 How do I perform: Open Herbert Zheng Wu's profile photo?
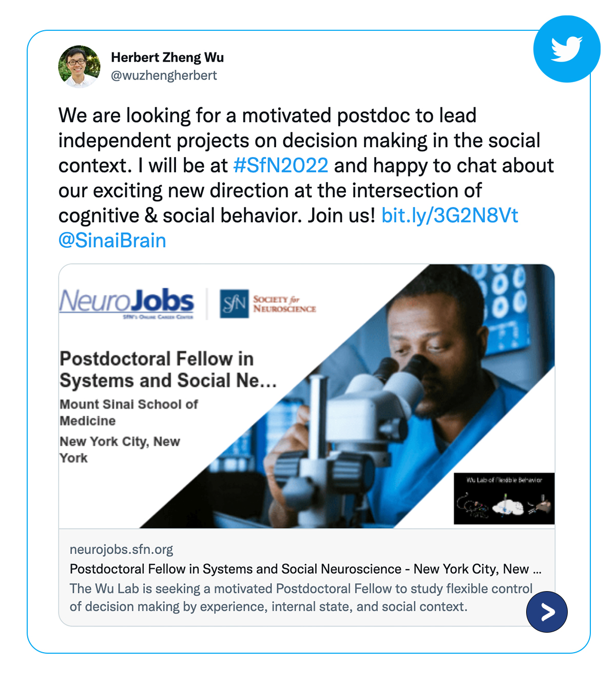tap(79, 66)
